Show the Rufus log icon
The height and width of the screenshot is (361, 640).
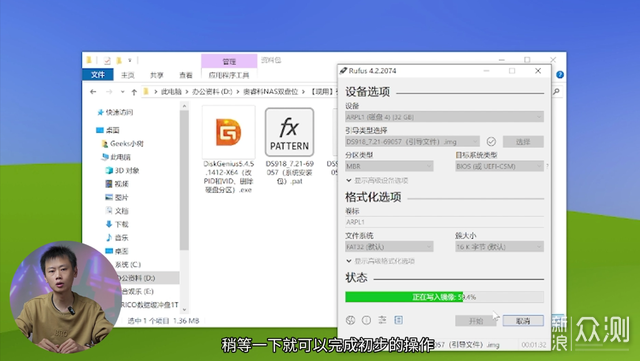pos(399,320)
